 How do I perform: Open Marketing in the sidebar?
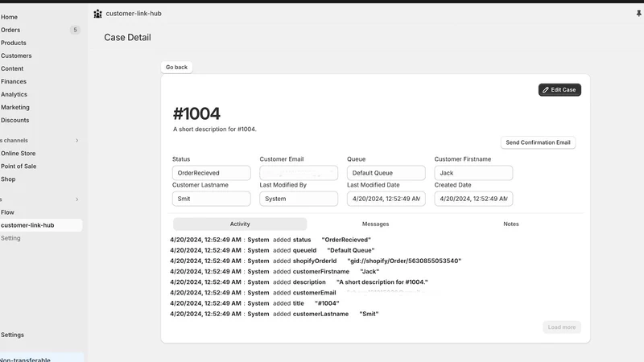pyautogui.click(x=14, y=107)
